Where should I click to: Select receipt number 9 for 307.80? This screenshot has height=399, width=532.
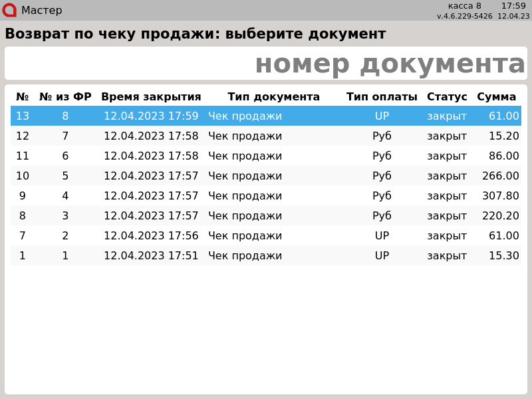pos(266,196)
